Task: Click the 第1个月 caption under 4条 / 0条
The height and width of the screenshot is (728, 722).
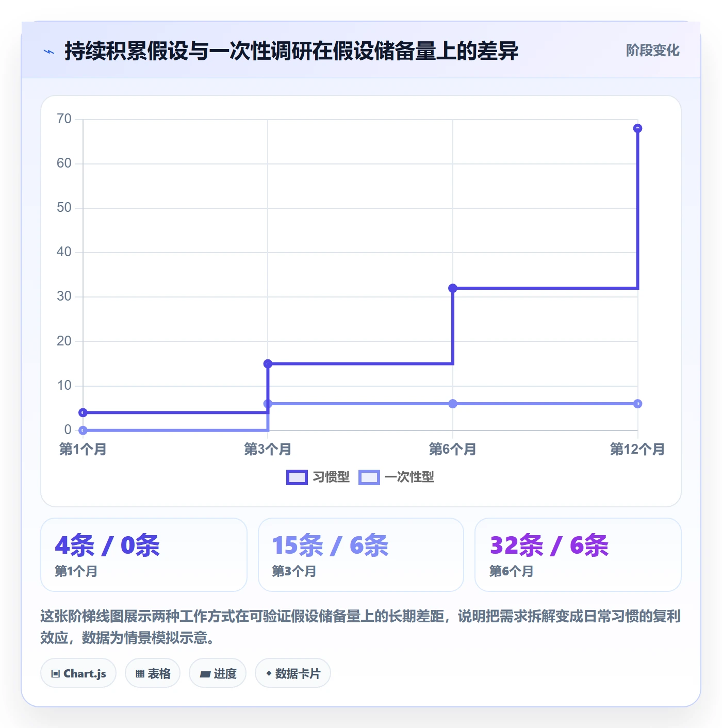Action: (x=76, y=571)
